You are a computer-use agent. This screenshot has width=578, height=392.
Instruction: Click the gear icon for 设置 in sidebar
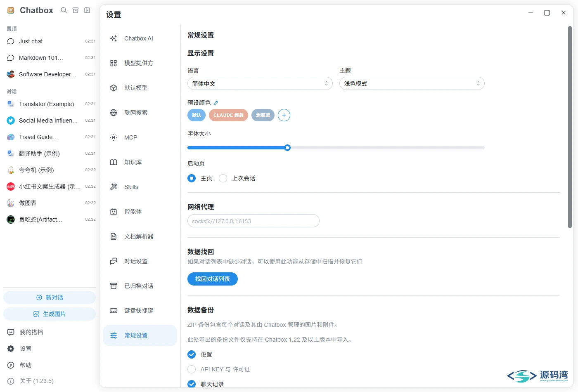coord(11,349)
